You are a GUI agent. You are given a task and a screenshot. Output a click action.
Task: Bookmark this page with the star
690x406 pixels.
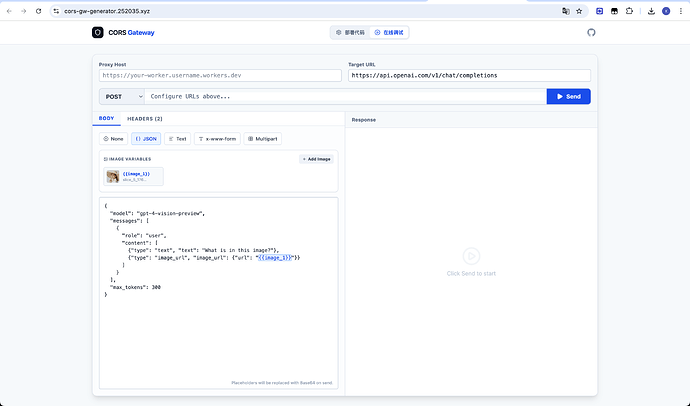[x=579, y=11]
